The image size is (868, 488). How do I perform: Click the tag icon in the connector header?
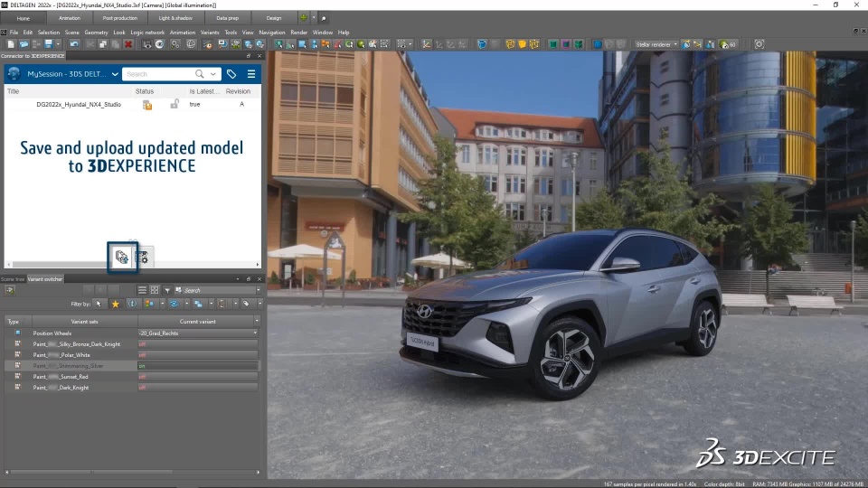pyautogui.click(x=231, y=74)
